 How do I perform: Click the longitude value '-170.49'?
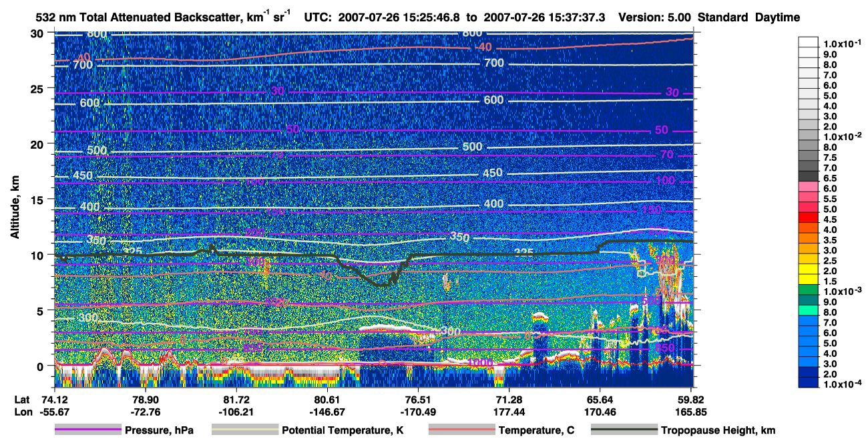point(417,412)
